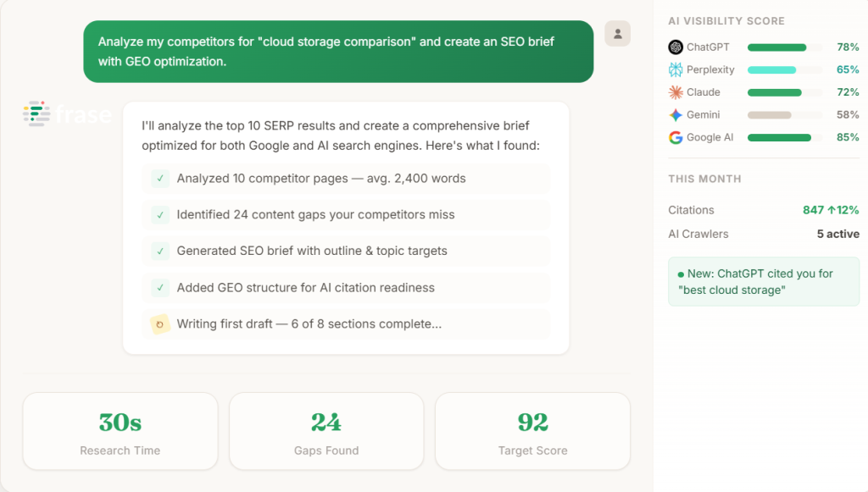Click the checkmark for Added GEO structure
The width and height of the screenshot is (868, 492).
coord(160,288)
